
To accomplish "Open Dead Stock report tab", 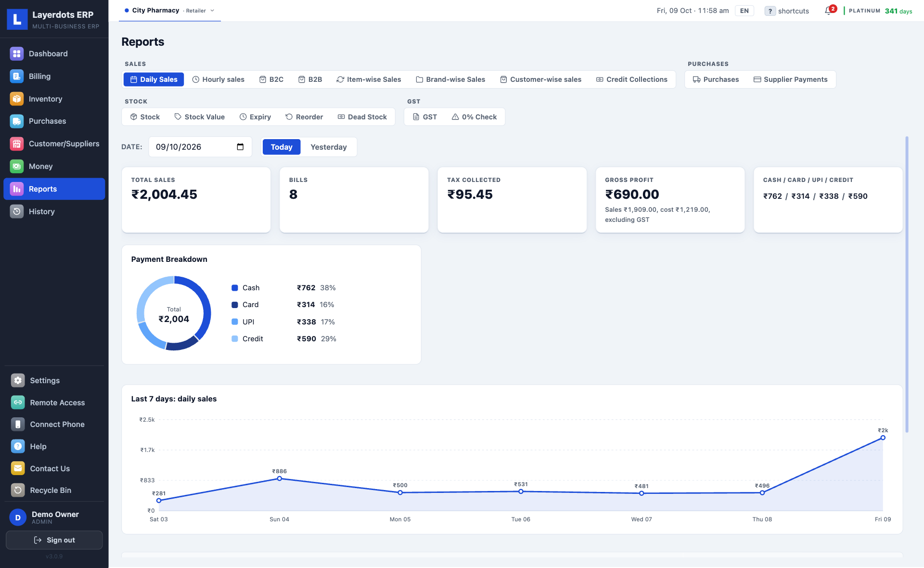I will coord(362,117).
